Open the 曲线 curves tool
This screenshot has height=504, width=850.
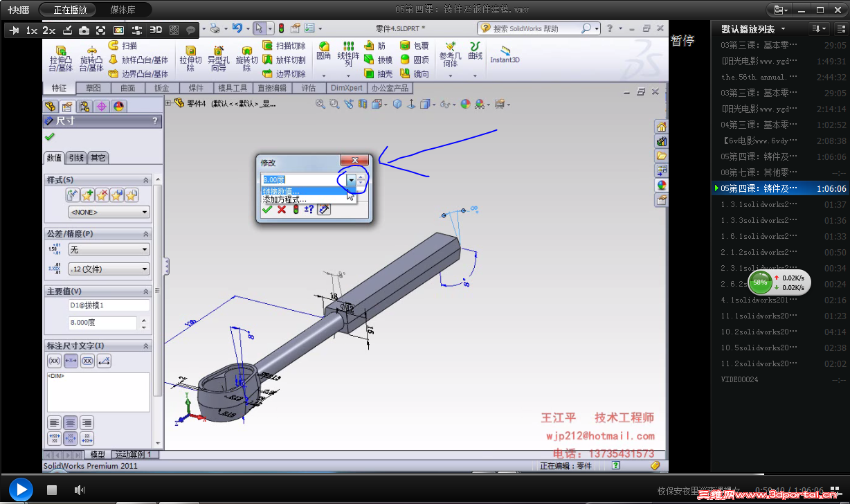[476, 51]
